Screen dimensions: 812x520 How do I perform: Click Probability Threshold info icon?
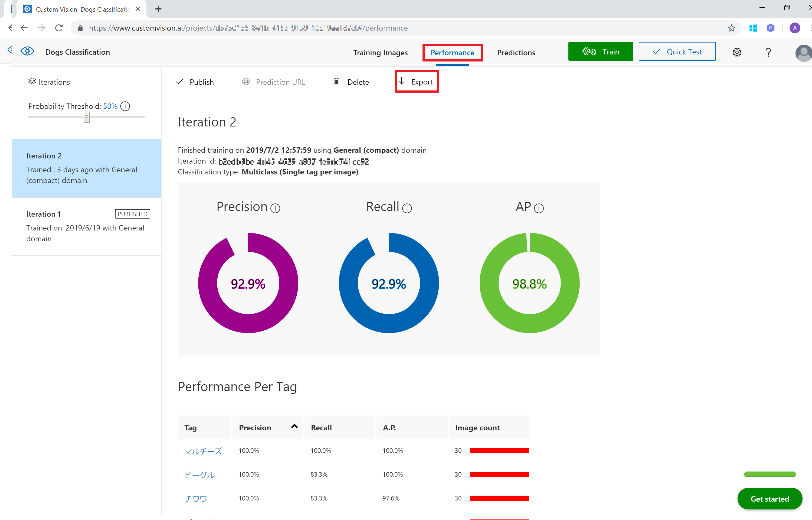coord(125,106)
